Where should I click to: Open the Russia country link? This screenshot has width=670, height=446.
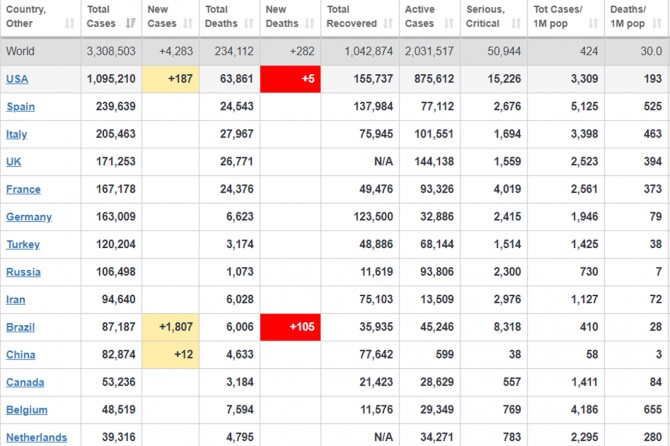point(23,272)
